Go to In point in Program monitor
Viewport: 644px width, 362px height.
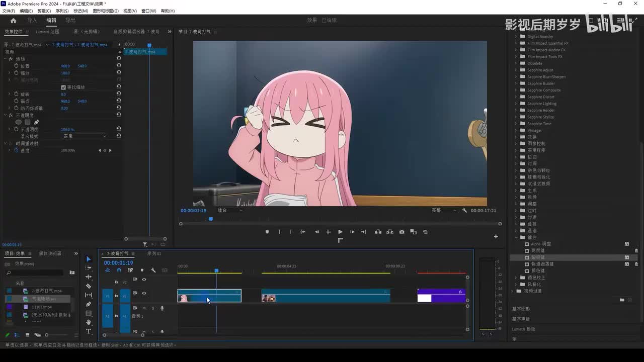pyautogui.click(x=303, y=232)
